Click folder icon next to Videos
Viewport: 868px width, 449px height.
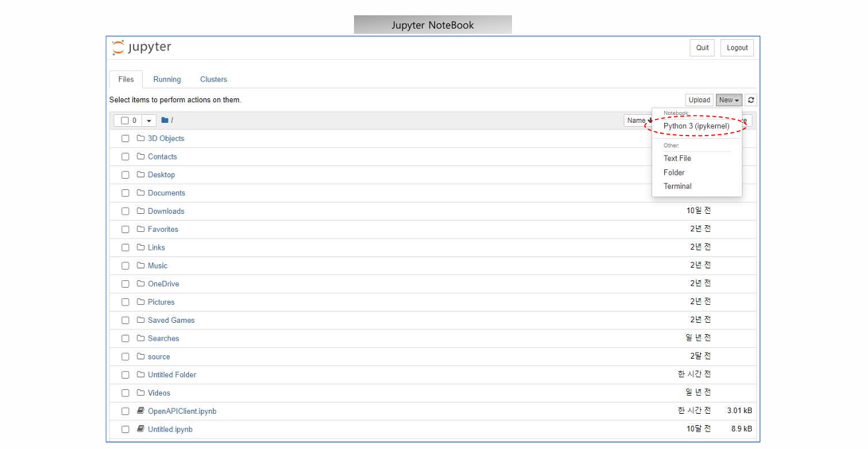(x=141, y=393)
